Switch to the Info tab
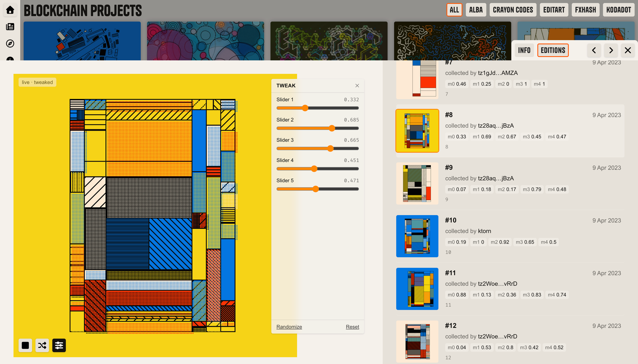The width and height of the screenshot is (638, 364). pos(524,50)
